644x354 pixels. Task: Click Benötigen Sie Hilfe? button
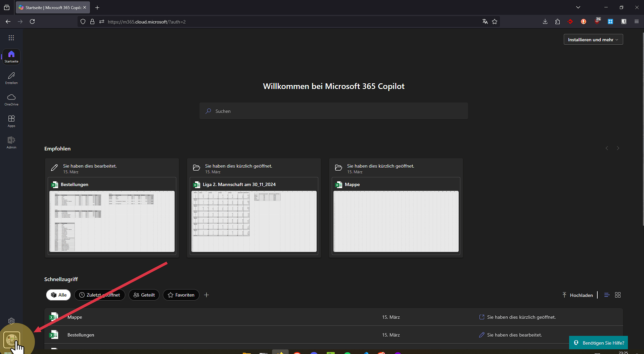[599, 343]
